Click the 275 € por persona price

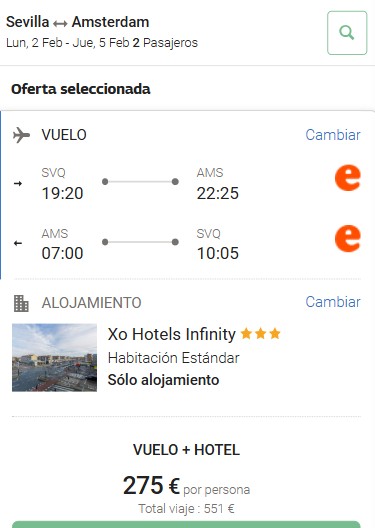pos(186,486)
